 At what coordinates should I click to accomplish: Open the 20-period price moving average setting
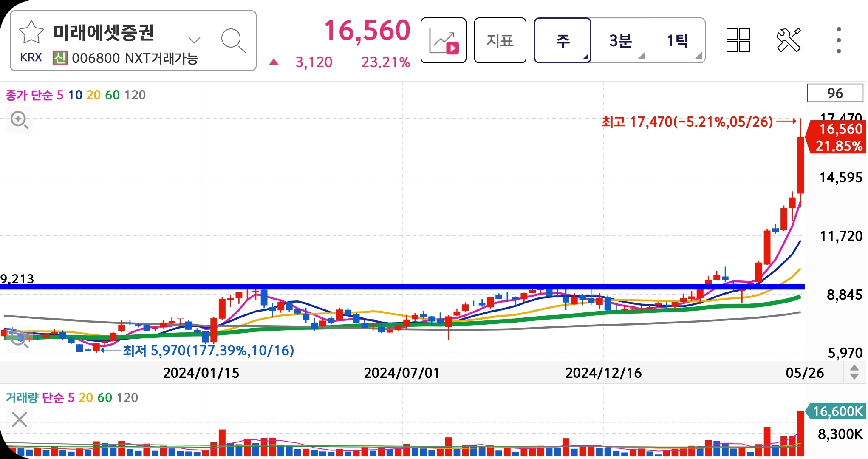point(93,95)
